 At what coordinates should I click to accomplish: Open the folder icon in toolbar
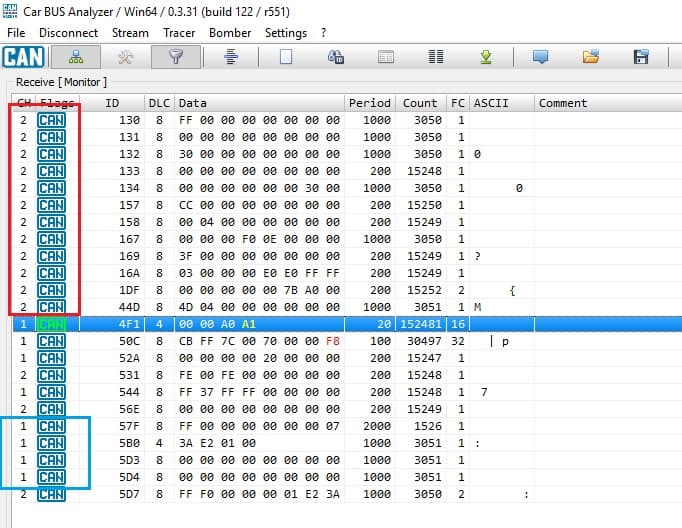[x=591, y=57]
